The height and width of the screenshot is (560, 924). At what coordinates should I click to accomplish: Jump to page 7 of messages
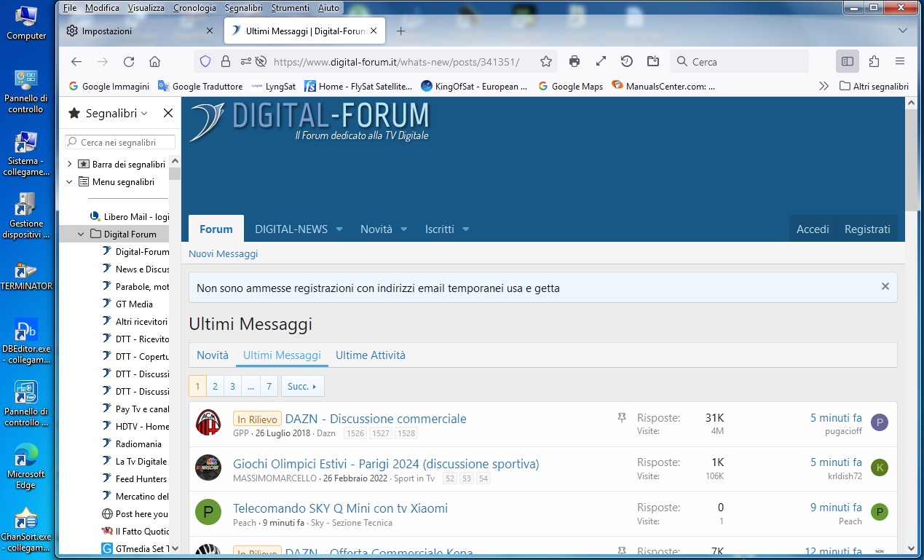tap(269, 386)
